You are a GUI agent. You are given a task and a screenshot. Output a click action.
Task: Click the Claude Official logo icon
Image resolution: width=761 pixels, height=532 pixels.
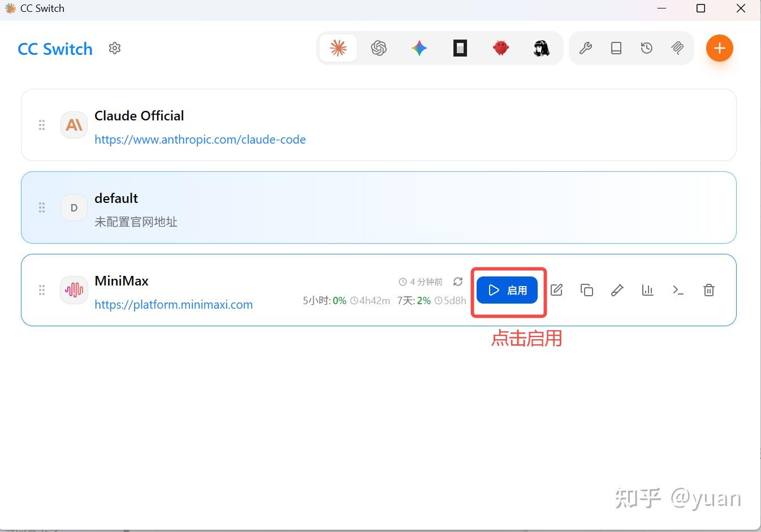click(x=74, y=125)
